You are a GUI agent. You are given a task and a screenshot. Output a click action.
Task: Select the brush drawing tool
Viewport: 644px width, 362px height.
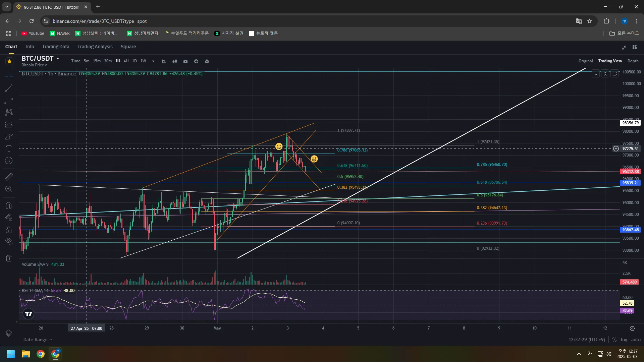(x=9, y=137)
